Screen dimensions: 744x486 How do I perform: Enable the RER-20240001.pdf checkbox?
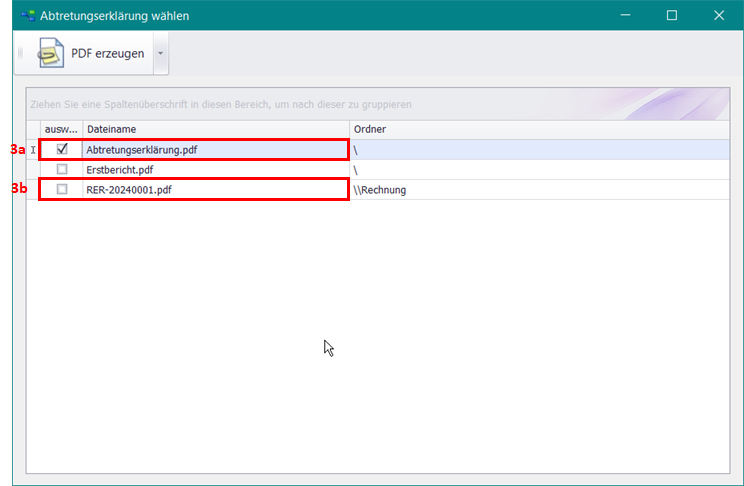(x=62, y=189)
